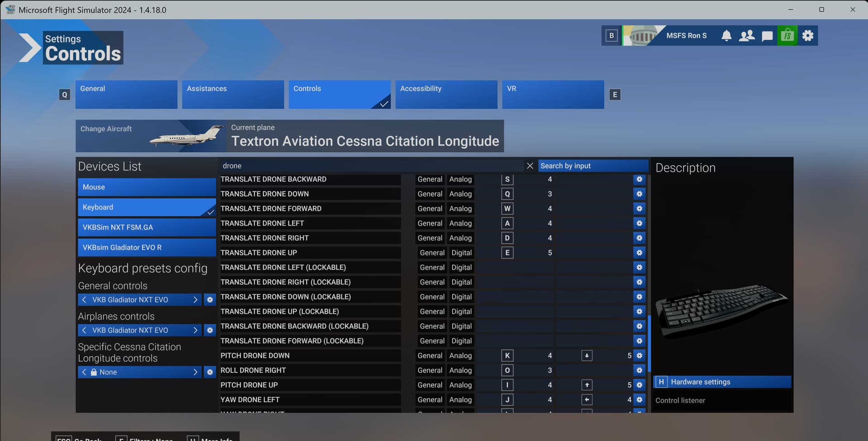Open gear for Roll Drone Right row
The image size is (868, 441).
tap(639, 370)
